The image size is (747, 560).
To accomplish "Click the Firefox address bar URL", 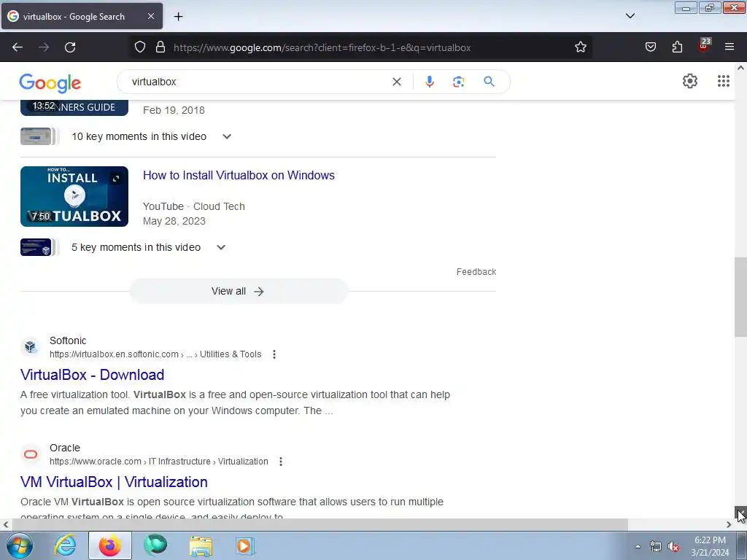I will click(322, 47).
